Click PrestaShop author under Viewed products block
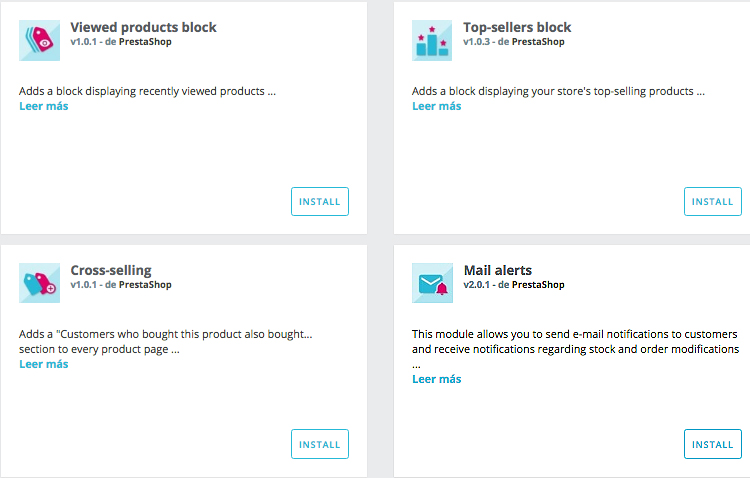This screenshot has width=750, height=478. tap(145, 42)
